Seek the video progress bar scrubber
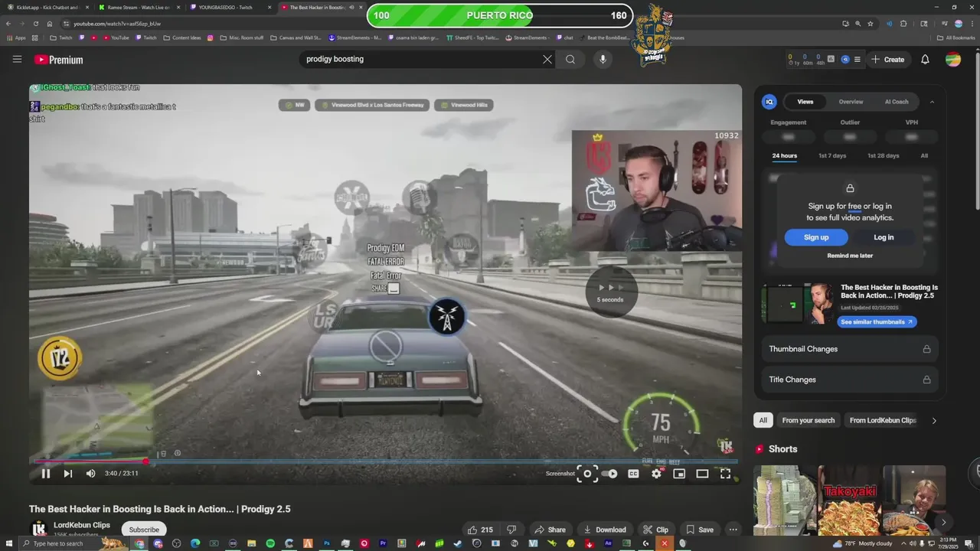 145,461
